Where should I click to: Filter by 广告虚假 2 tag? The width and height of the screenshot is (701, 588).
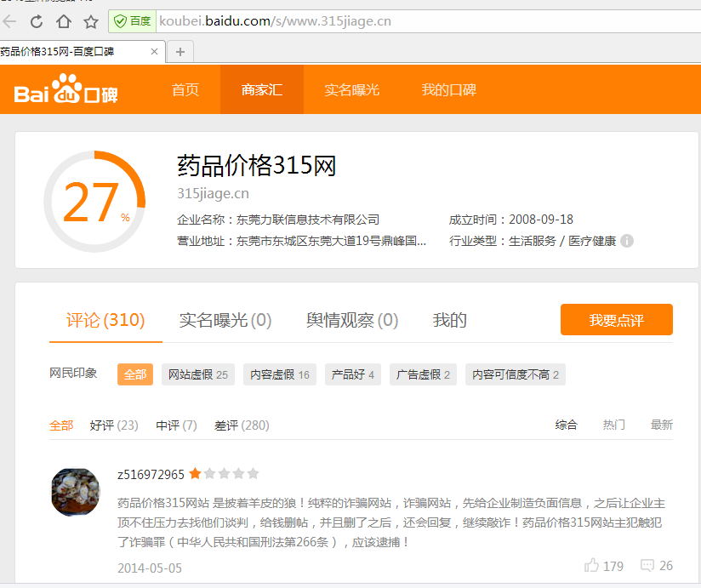(x=423, y=374)
